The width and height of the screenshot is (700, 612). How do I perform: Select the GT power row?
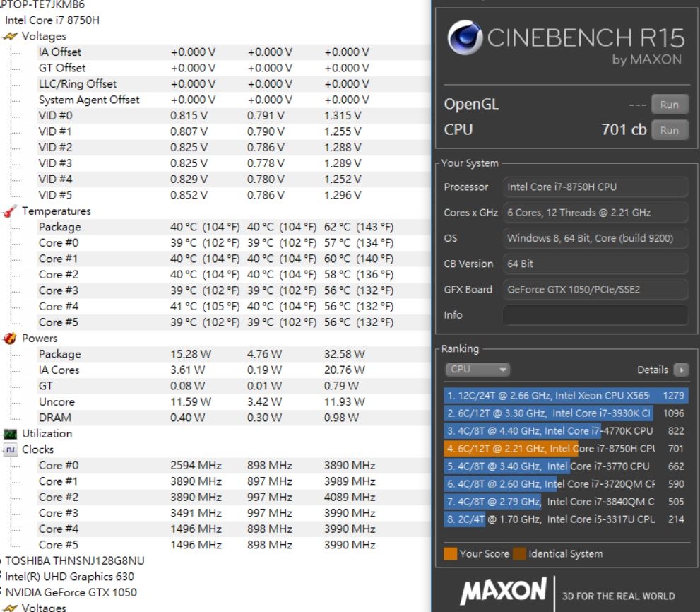tap(233, 386)
